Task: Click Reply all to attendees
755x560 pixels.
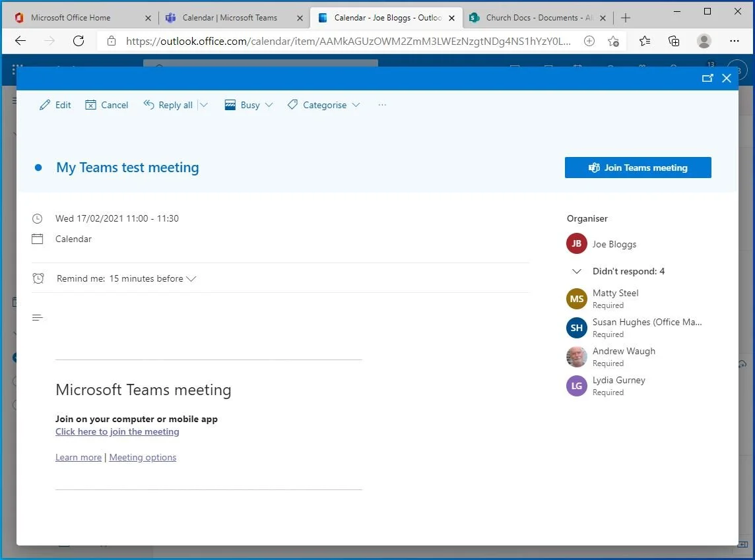Action: pyautogui.click(x=168, y=105)
